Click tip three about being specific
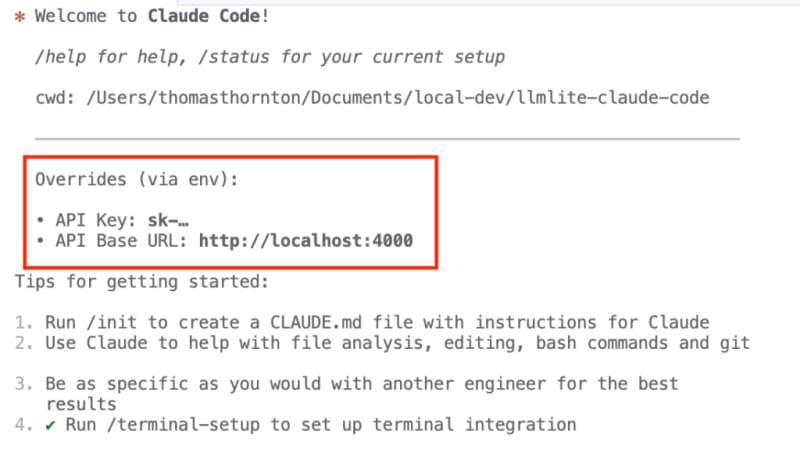Screen dimensions: 800x470 362,394
